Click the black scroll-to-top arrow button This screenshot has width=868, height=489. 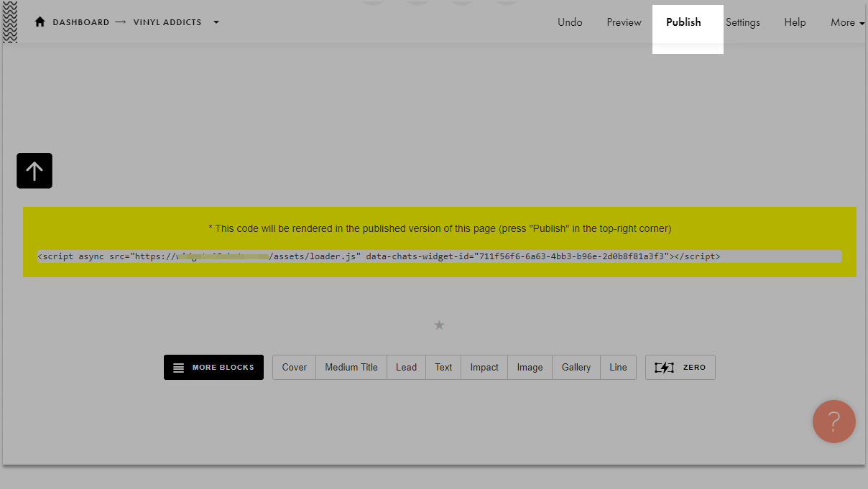pos(34,171)
